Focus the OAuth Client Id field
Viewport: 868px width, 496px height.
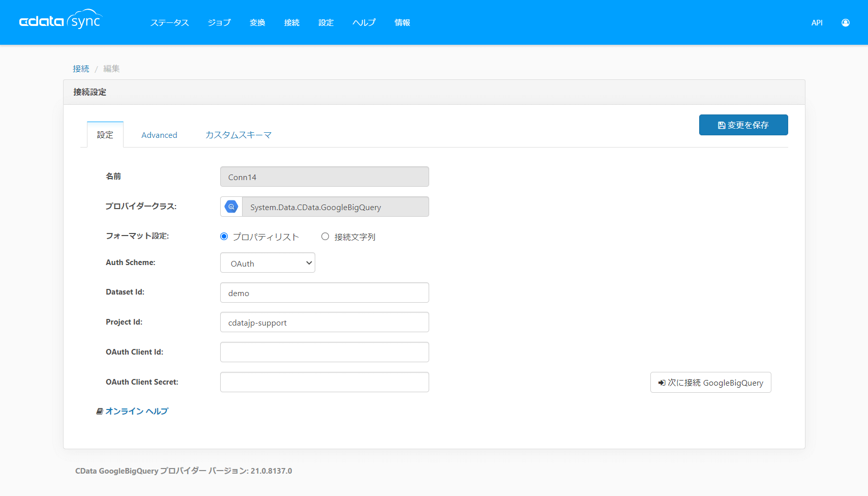[x=324, y=352]
